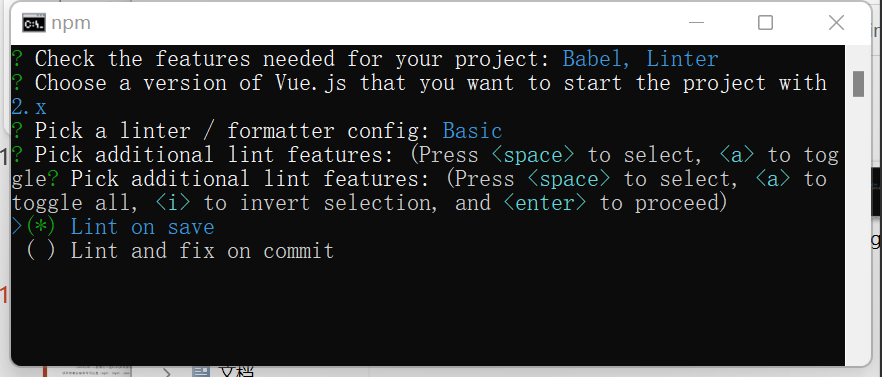Minimize the npm terminal window
This screenshot has width=882, height=377.
click(696, 23)
